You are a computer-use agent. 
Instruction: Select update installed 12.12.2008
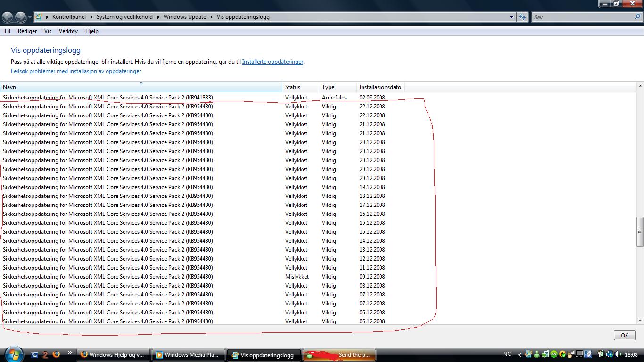[202, 259]
